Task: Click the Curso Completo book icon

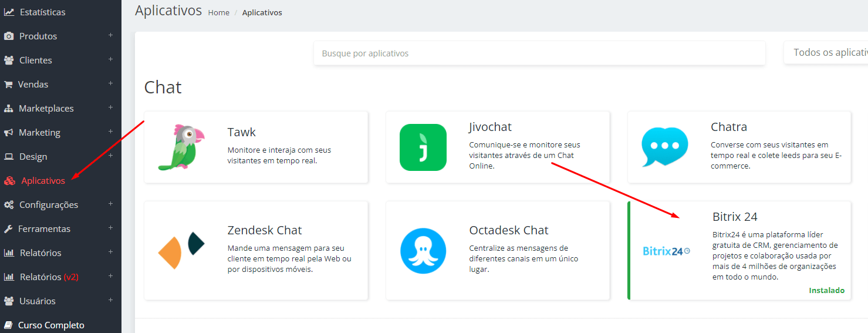Action: (8, 325)
